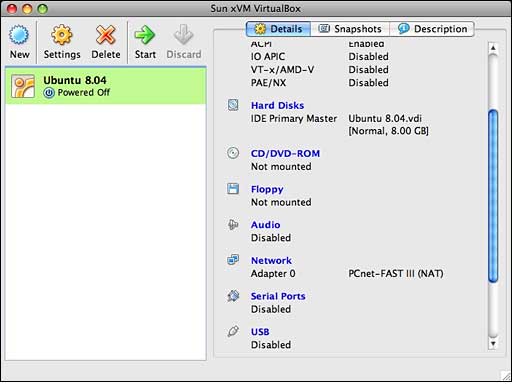Screen dimensions: 512x384
Task: Click the blue details scrollbar thumb
Action: [x=493, y=196]
